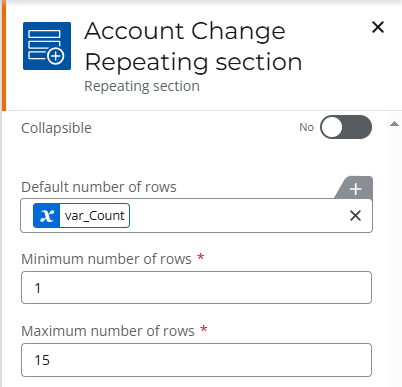This screenshot has height=387, width=402.
Task: Focus the Minimum number of rows input
Action: tap(196, 288)
